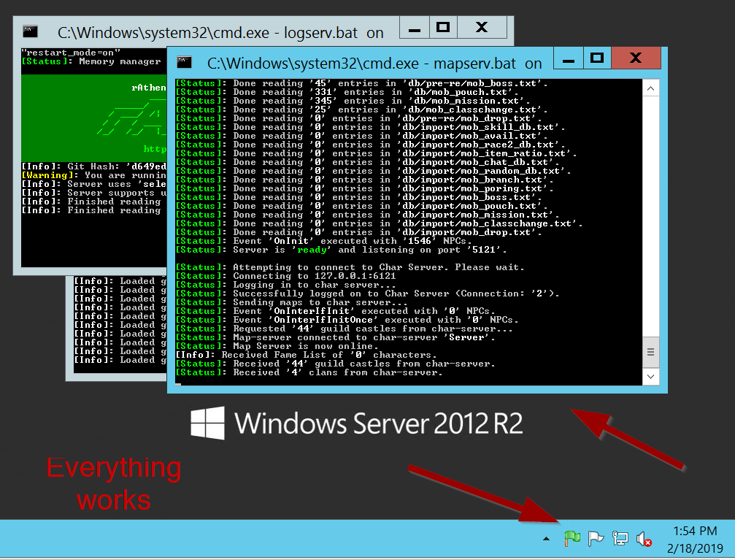The image size is (735, 560).
Task: Click "Attempting to connect to Char Server" line
Action: click(x=350, y=267)
